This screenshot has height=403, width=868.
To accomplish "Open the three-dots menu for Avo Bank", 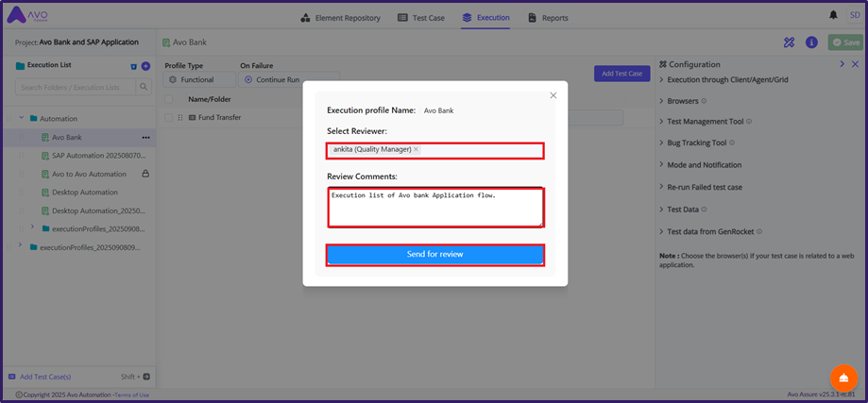I will (145, 138).
